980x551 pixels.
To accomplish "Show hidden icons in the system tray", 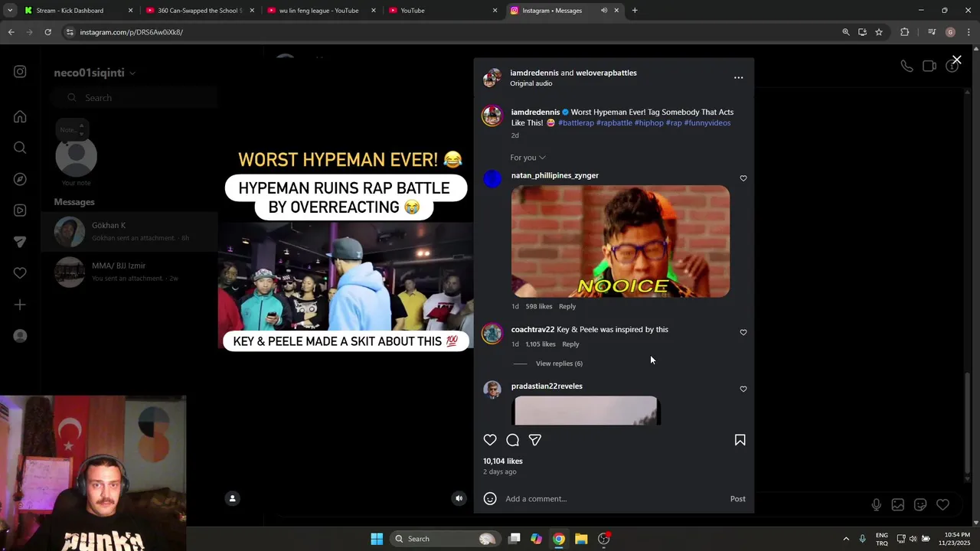I will (846, 539).
